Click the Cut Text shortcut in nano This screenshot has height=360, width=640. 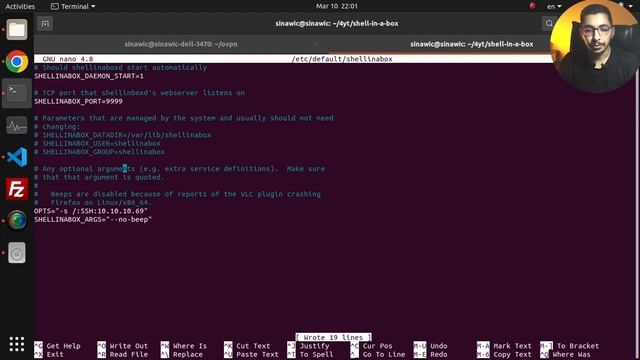tap(247, 346)
